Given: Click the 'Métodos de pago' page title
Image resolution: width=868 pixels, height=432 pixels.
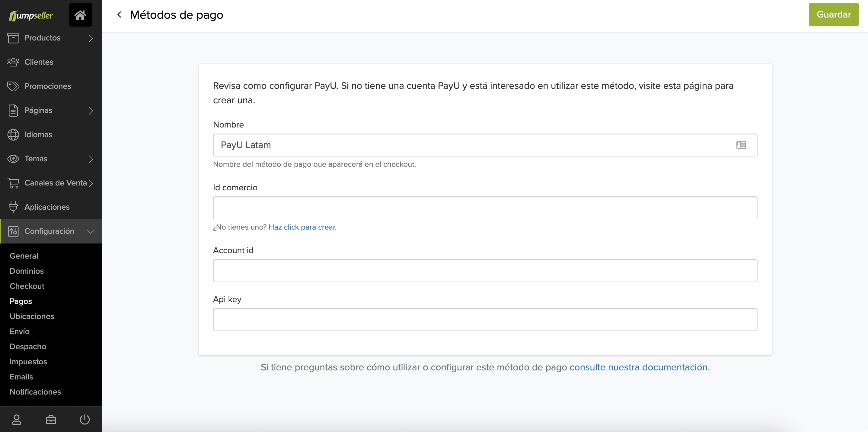Looking at the screenshot, I should point(177,15).
